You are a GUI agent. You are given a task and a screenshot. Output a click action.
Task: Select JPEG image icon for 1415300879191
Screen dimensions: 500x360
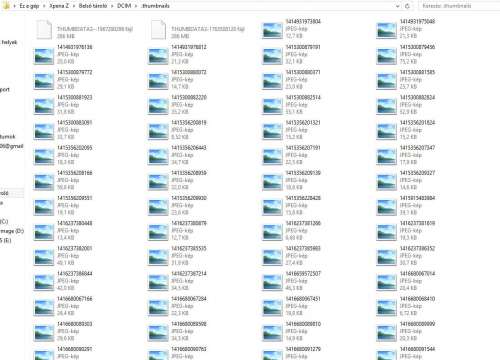point(272,56)
